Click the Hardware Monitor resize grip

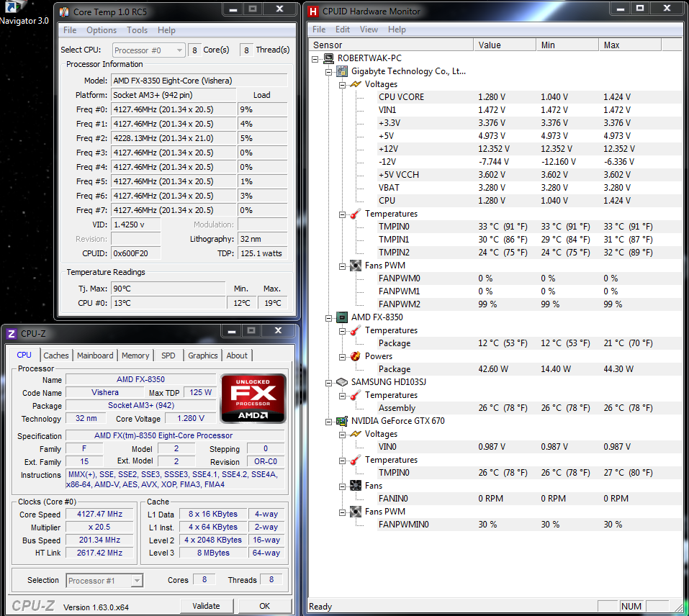(679, 607)
